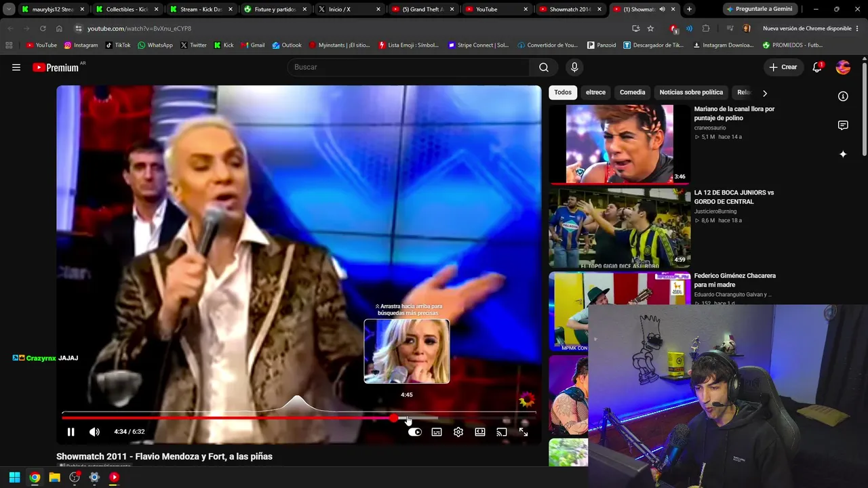The width and height of the screenshot is (868, 488).
Task: Select Noticias sobre política chip
Action: pyautogui.click(x=691, y=92)
